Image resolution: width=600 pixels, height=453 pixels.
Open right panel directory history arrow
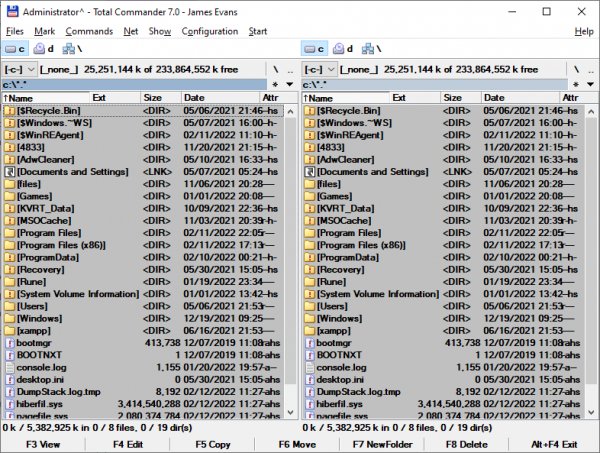[x=590, y=85]
